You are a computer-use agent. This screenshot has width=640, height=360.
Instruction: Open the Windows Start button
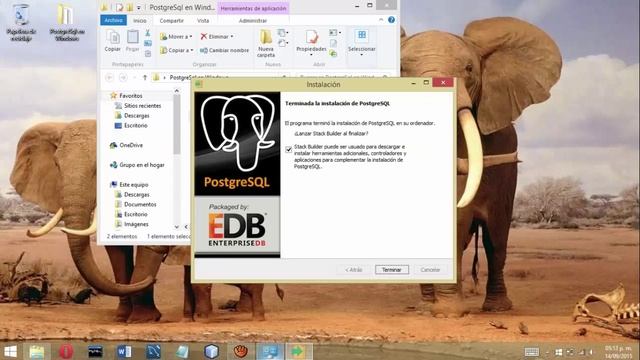click(x=10, y=351)
